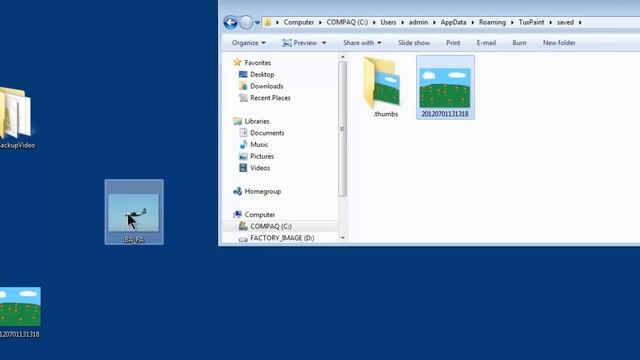640x360 pixels.
Task: Click the Documents library icon
Action: [x=243, y=133]
